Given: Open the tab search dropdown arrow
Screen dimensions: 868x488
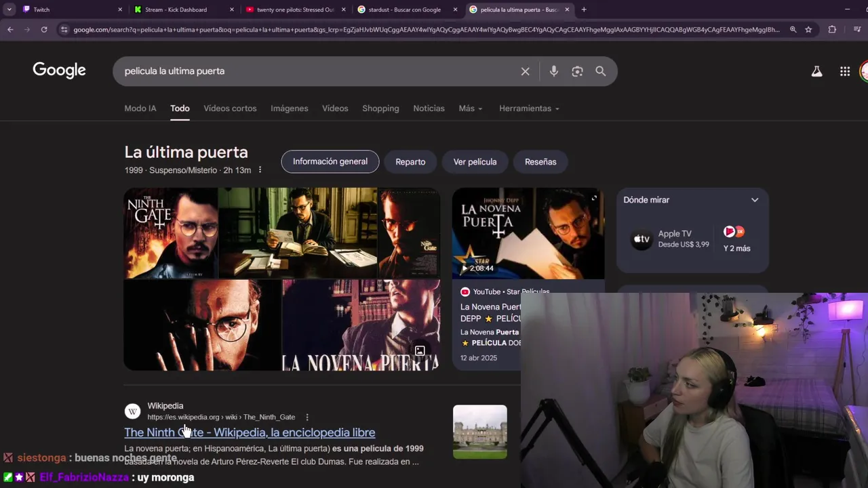Looking at the screenshot, I should point(9,9).
